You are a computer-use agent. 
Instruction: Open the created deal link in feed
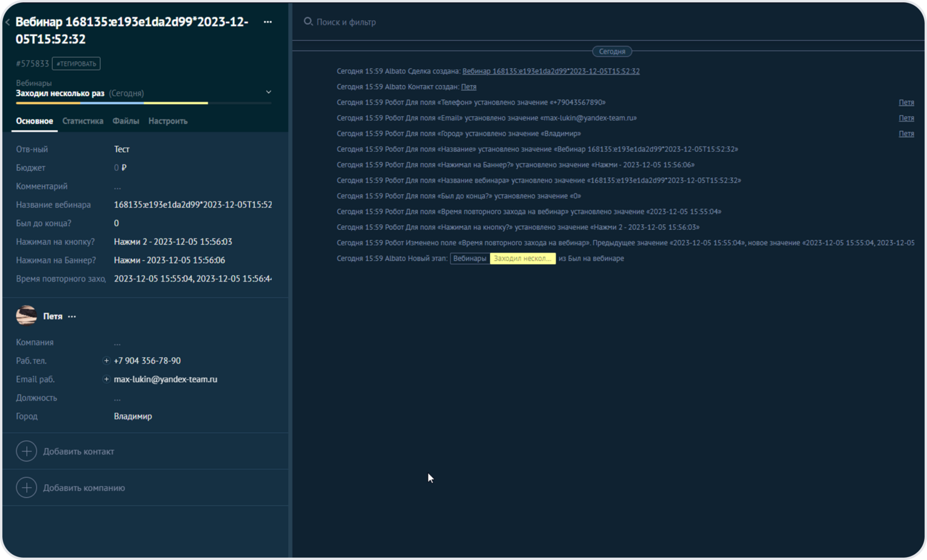550,71
